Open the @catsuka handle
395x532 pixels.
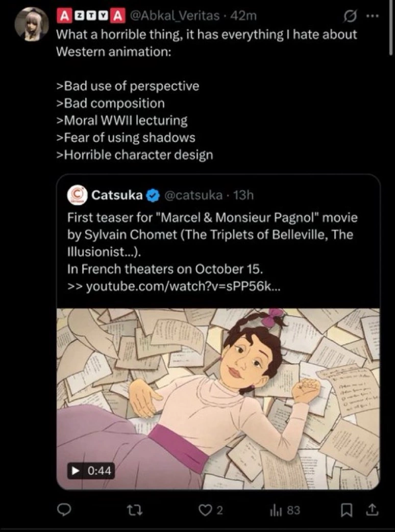[x=194, y=195]
